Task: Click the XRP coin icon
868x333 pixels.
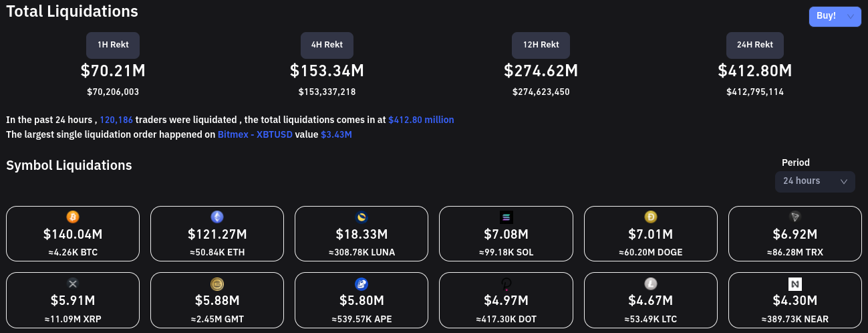Action: click(73, 284)
